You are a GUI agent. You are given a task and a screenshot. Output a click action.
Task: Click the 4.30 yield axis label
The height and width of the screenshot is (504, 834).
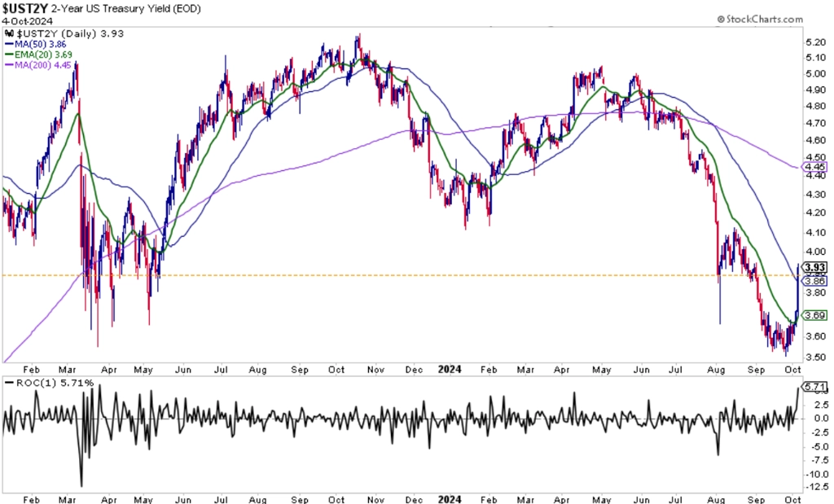click(815, 195)
